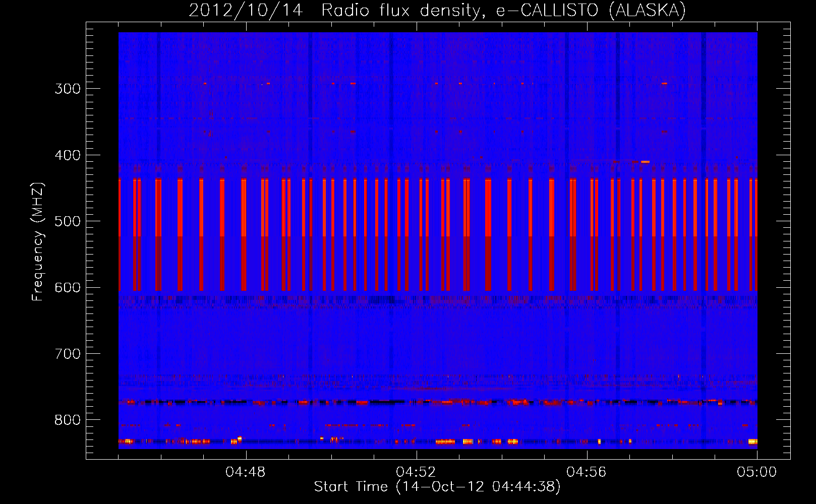Click the 'e-CALLISTO (ALASKA)' title text

[591, 11]
